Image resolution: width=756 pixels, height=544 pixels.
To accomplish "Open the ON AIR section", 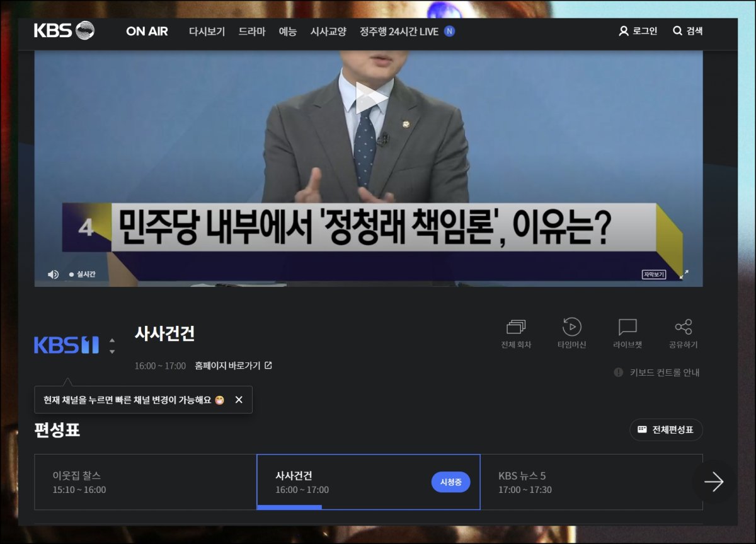I will 147,32.
